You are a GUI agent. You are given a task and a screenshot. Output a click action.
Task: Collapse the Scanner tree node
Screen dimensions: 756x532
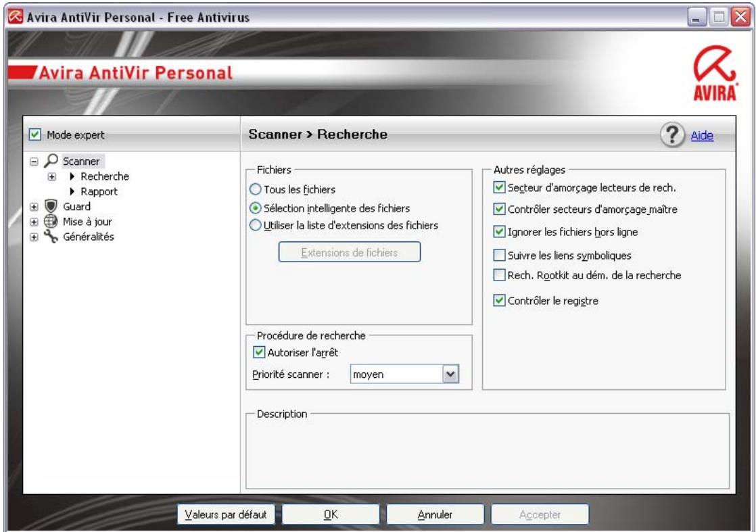pyautogui.click(x=34, y=162)
